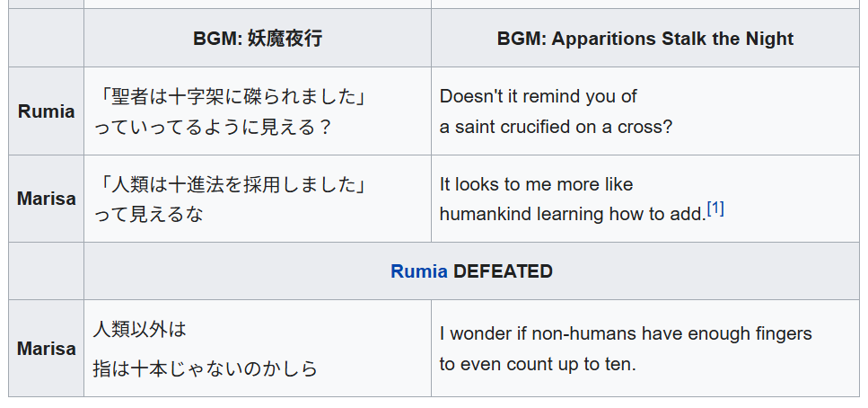The height and width of the screenshot is (408, 868).
Task: Click the text 'to even count up to ten.'
Action: [x=538, y=364]
